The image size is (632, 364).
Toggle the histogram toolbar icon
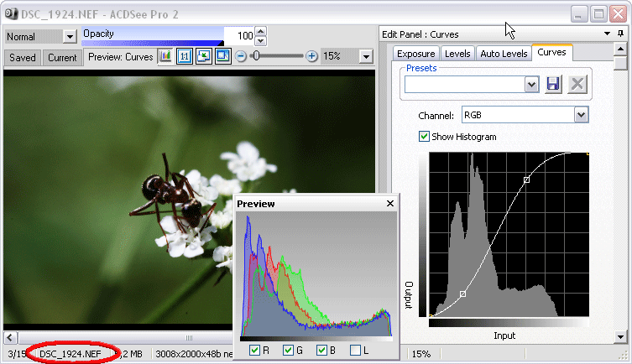coord(165,56)
